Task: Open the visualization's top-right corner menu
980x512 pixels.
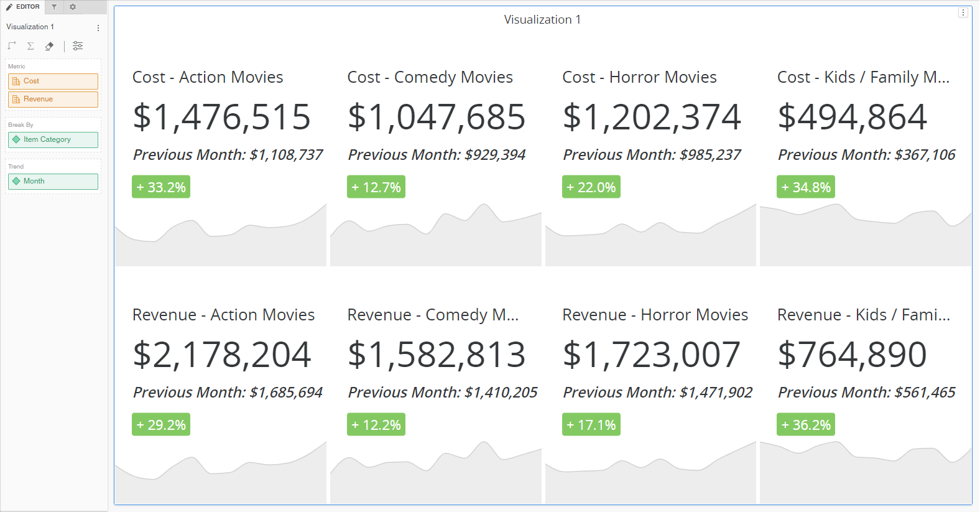Action: tap(963, 12)
